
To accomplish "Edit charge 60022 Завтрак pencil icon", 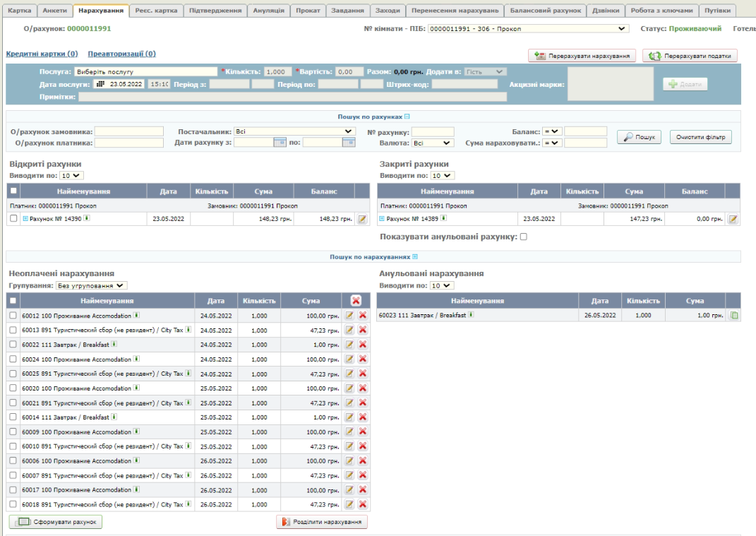I will pyautogui.click(x=349, y=344).
